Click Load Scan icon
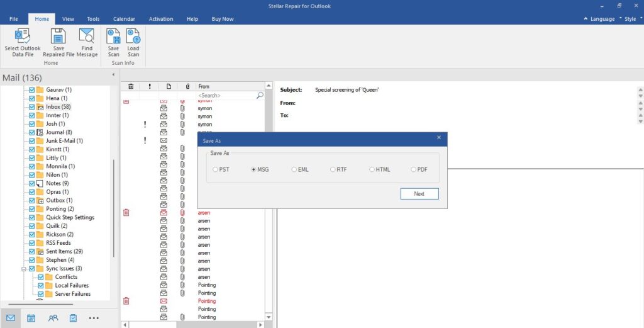Viewport: 644px width, 328px height. click(133, 36)
